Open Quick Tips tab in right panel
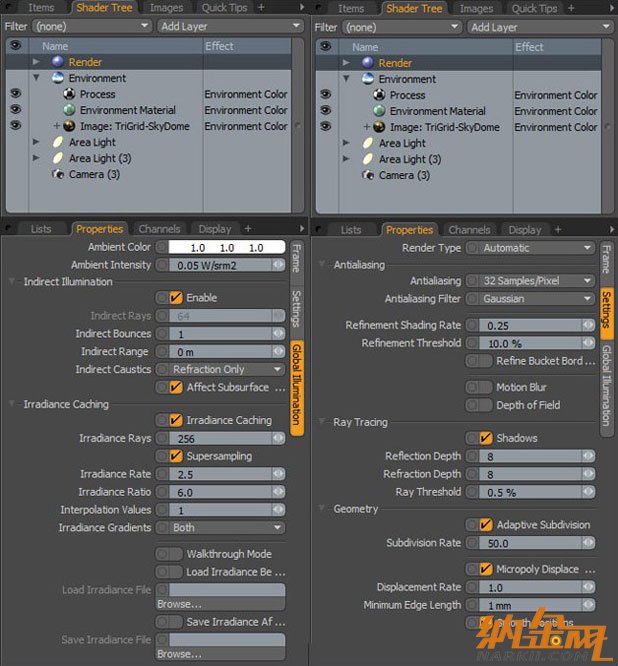 (x=534, y=8)
